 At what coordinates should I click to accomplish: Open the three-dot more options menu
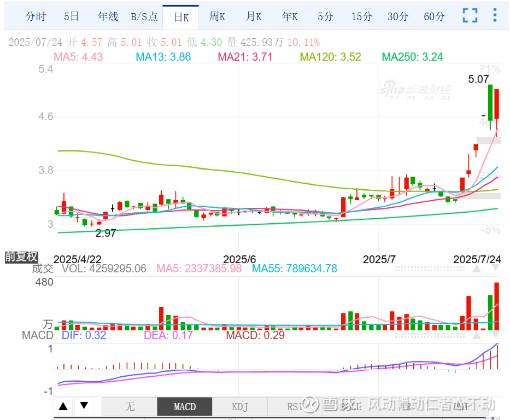click(495, 15)
